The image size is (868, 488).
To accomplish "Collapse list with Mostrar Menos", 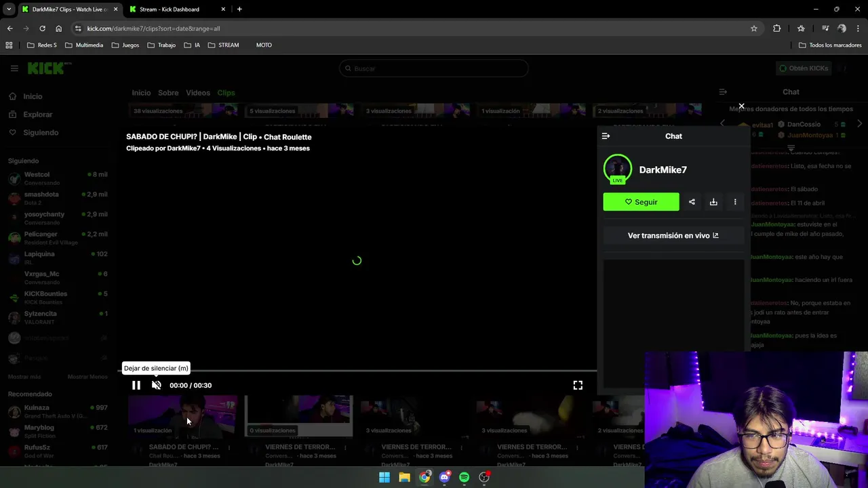I will click(x=87, y=377).
